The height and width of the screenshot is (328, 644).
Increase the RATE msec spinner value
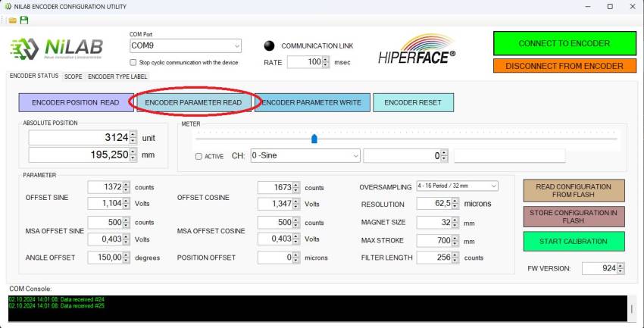(326, 59)
